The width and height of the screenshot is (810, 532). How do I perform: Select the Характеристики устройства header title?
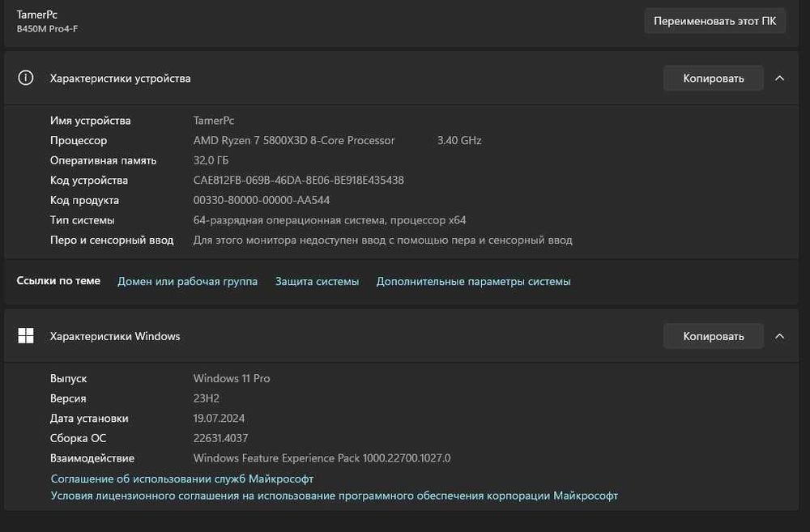tap(121, 79)
